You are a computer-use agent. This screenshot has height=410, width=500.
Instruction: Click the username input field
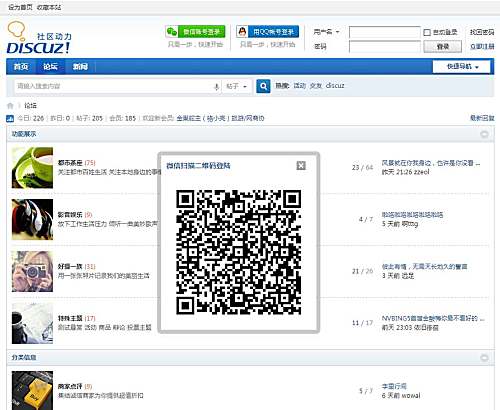(385, 32)
